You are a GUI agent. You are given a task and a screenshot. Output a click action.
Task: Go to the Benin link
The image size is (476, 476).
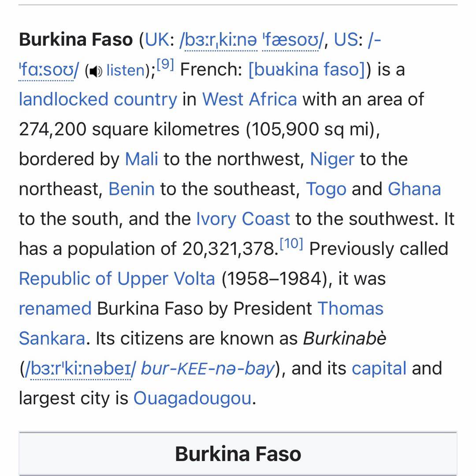coord(131,189)
